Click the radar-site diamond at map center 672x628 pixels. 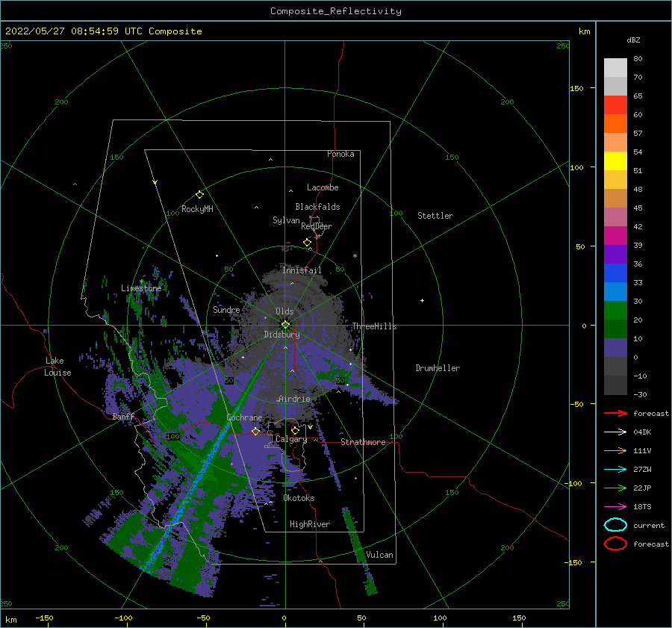285,325
